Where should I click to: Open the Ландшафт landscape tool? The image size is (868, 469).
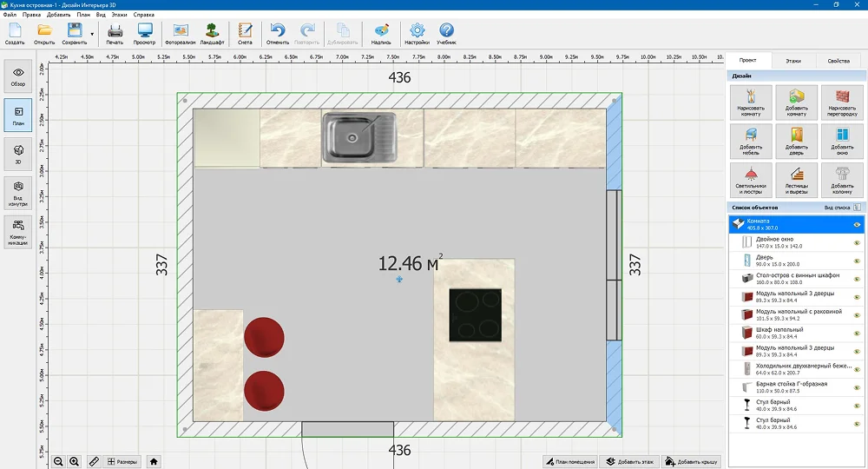coord(212,34)
